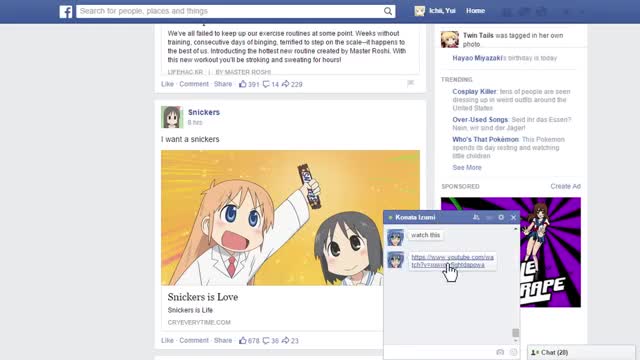Image resolution: width=640 pixels, height=360 pixels.
Task: Click the add friends to chat icon
Action: point(476,218)
